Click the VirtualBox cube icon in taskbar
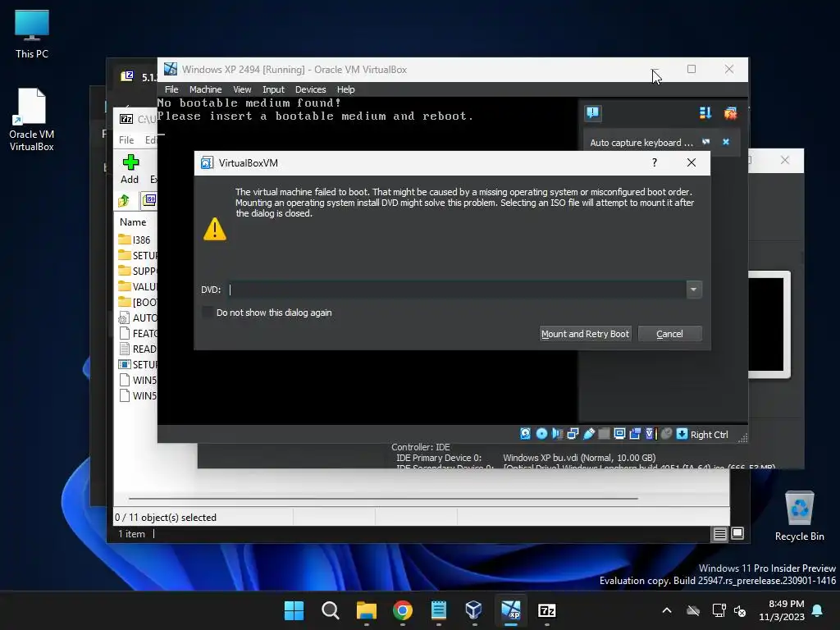Screen dimensions: 840x630 click(x=474, y=610)
